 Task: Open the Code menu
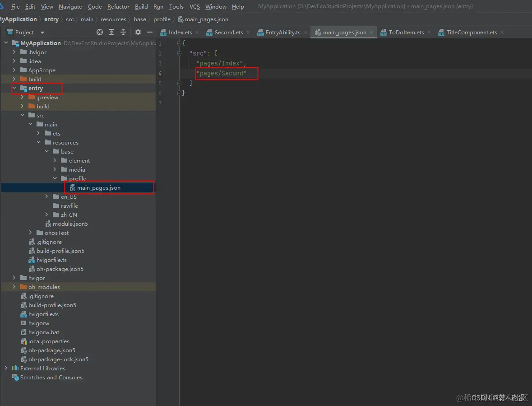[x=95, y=6]
